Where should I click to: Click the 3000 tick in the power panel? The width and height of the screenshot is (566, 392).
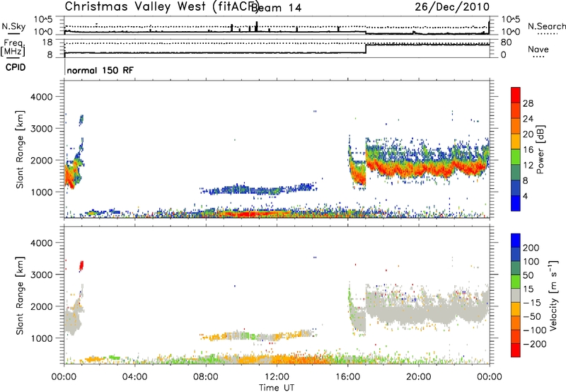[x=42, y=129]
